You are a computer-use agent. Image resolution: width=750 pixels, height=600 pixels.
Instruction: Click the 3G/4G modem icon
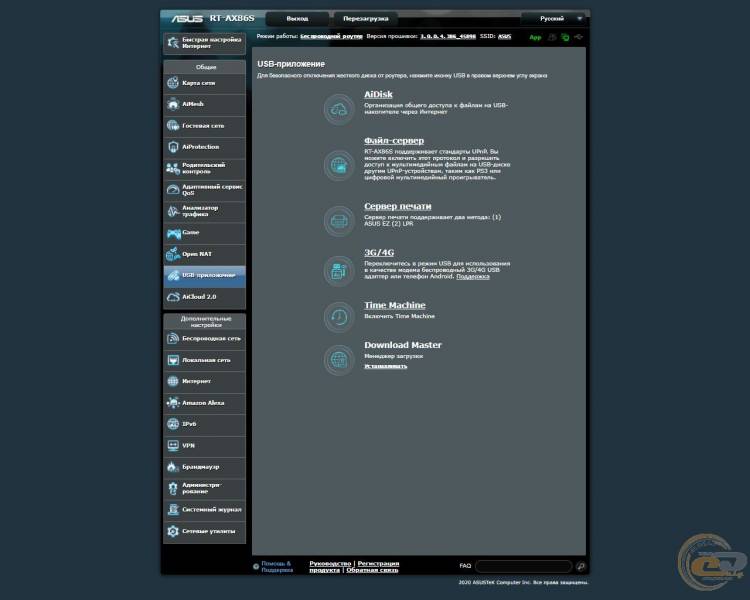click(339, 271)
